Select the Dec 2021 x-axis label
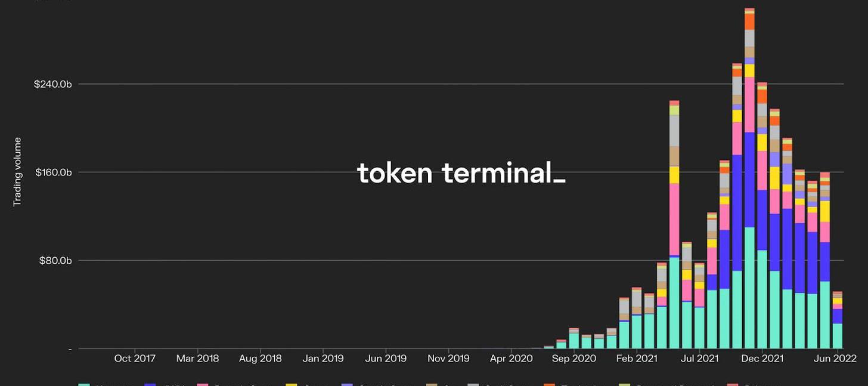Screen dimensions: 868x386 (x=762, y=359)
